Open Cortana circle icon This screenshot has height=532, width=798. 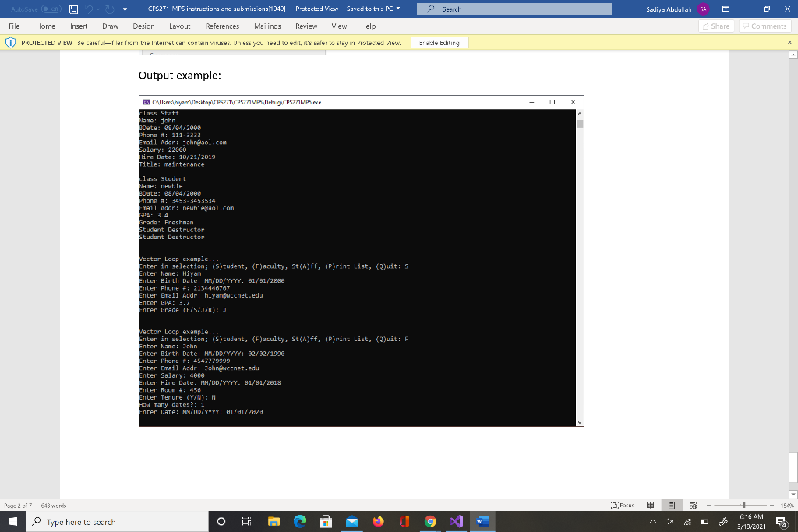(221, 522)
